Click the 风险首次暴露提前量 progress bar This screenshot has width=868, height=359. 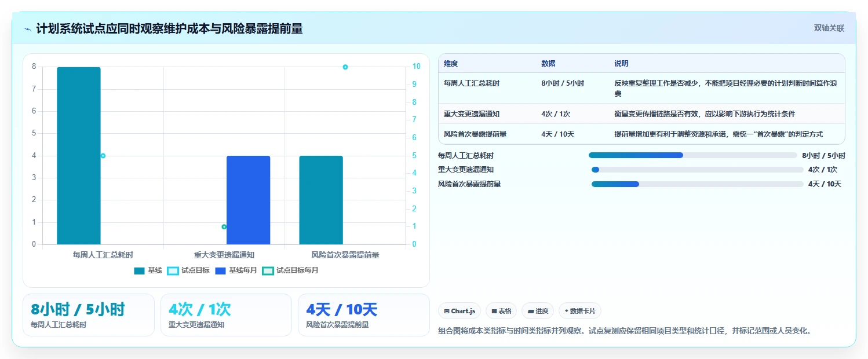click(x=698, y=184)
